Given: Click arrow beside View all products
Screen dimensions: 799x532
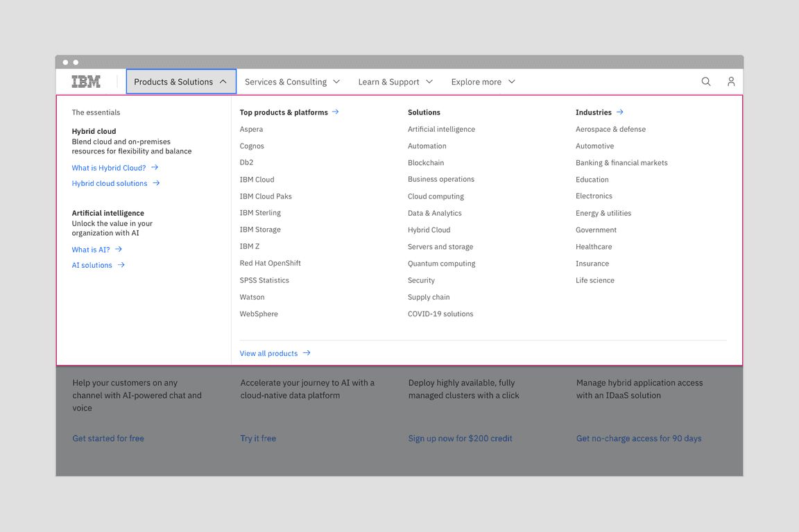Looking at the screenshot, I should 306,353.
